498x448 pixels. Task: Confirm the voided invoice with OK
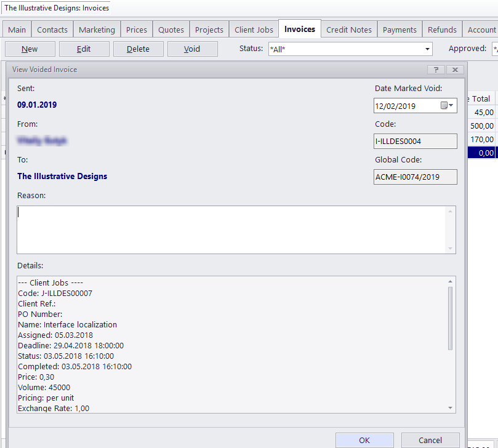[364, 440]
